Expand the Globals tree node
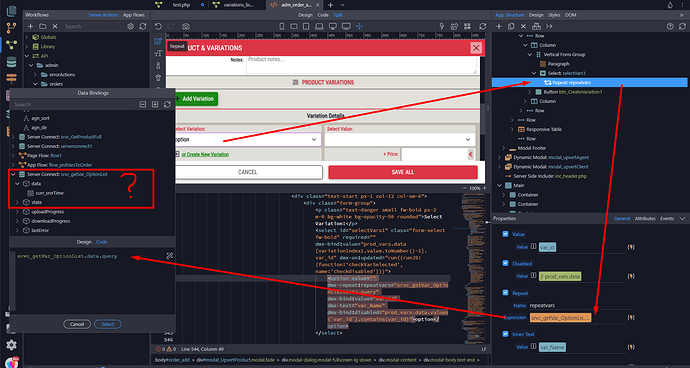Image resolution: width=690 pixels, height=368 pixels. click(26, 37)
